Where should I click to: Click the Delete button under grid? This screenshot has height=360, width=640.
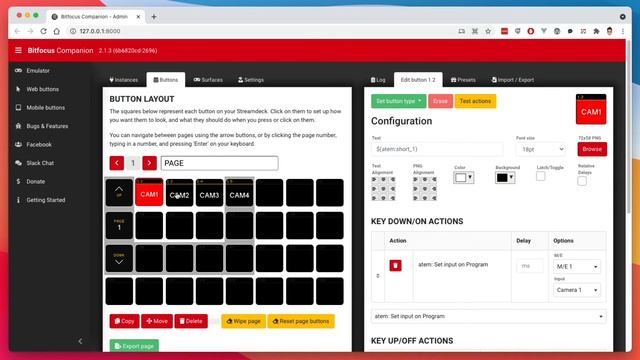click(191, 321)
